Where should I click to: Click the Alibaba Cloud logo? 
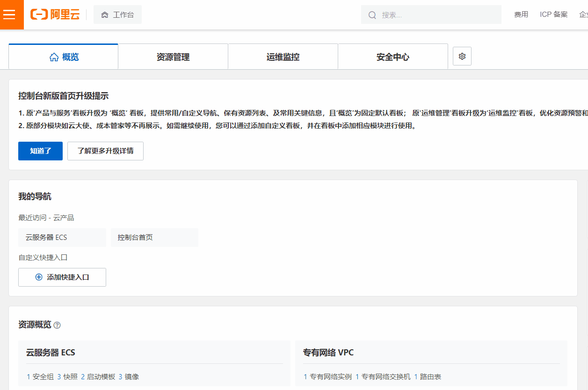55,14
